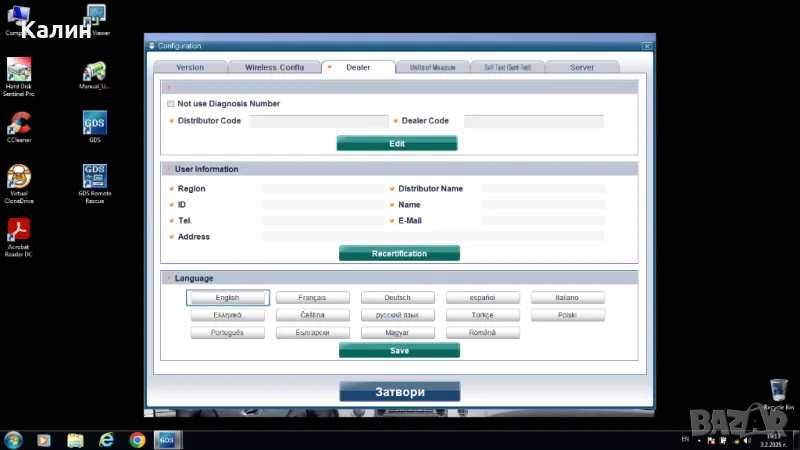The height and width of the screenshot is (450, 800).
Task: Select Deutsch as the language
Action: [x=399, y=298]
